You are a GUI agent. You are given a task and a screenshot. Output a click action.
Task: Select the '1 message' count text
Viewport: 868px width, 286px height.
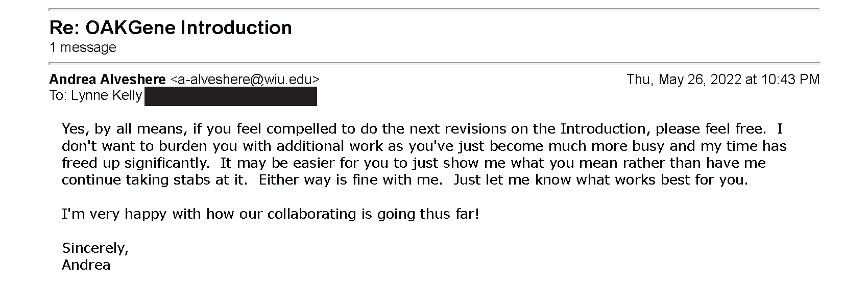point(83,47)
